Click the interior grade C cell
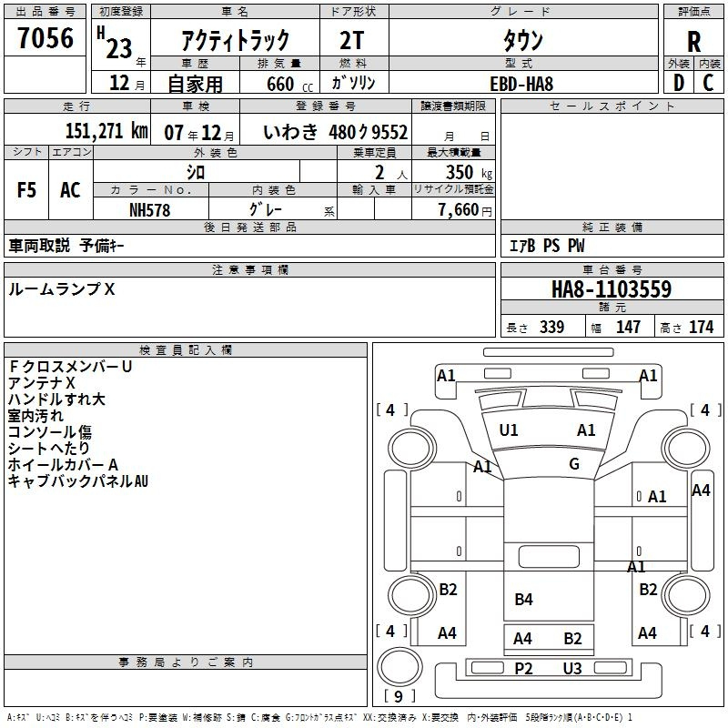This screenshot has height=728, width=728. click(709, 83)
